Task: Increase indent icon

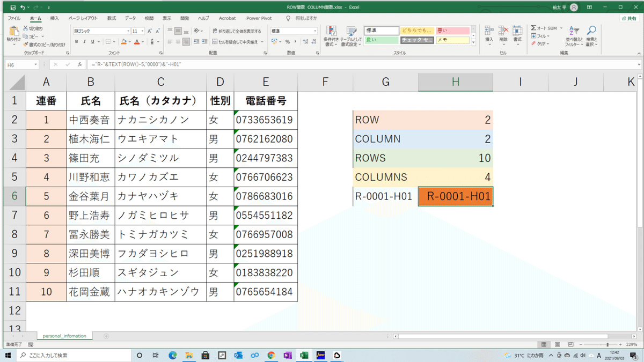Action: pos(204,41)
